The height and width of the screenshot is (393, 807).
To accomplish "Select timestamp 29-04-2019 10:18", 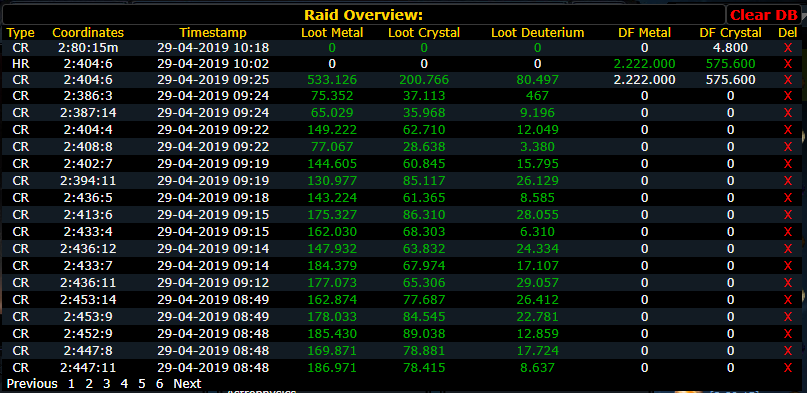I will click(x=213, y=48).
